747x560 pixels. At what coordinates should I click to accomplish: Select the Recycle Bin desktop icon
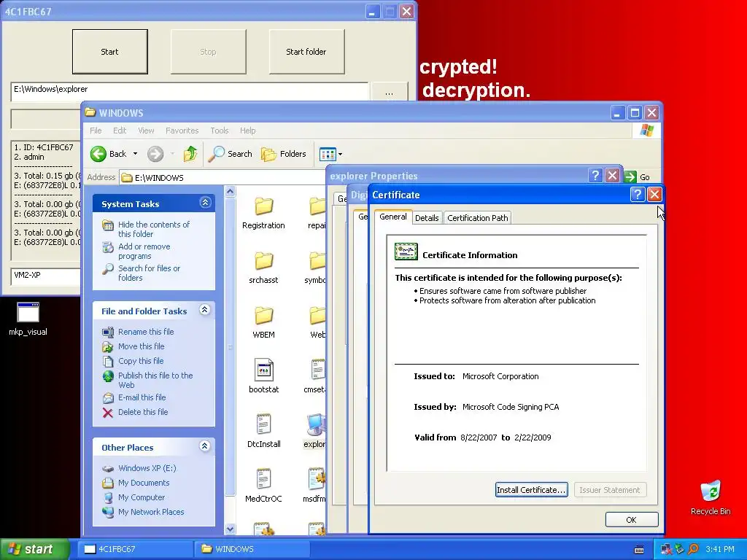click(711, 498)
